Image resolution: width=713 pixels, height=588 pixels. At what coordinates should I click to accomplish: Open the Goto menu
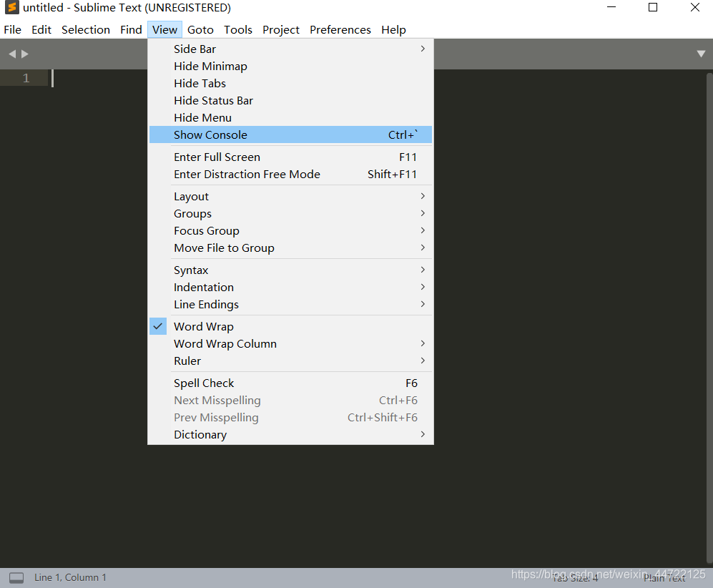200,29
